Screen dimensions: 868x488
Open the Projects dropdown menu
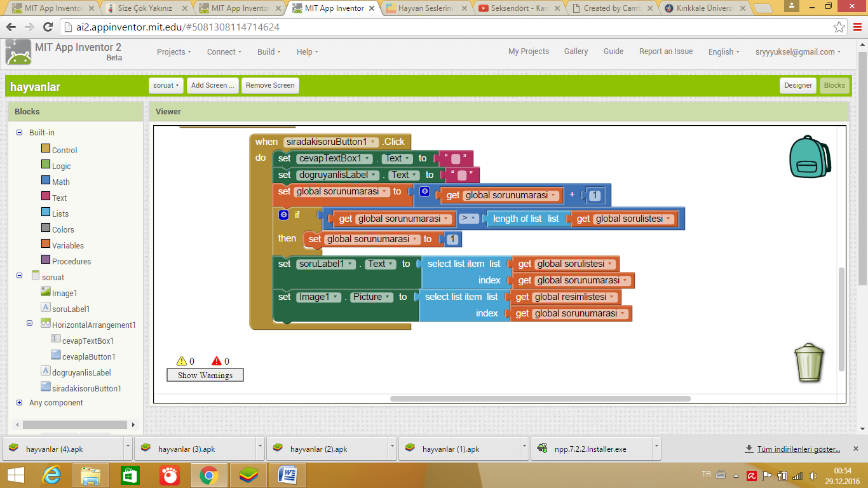tap(174, 52)
